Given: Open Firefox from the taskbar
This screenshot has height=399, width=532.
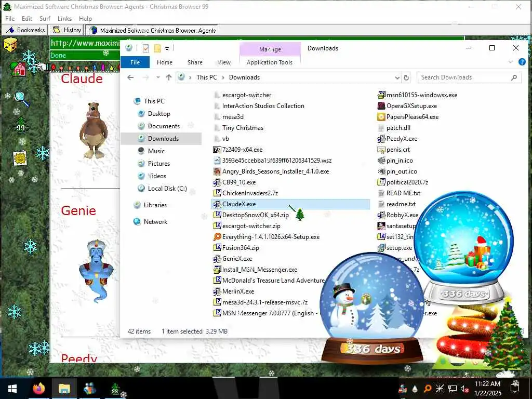Looking at the screenshot, I should (x=38, y=389).
